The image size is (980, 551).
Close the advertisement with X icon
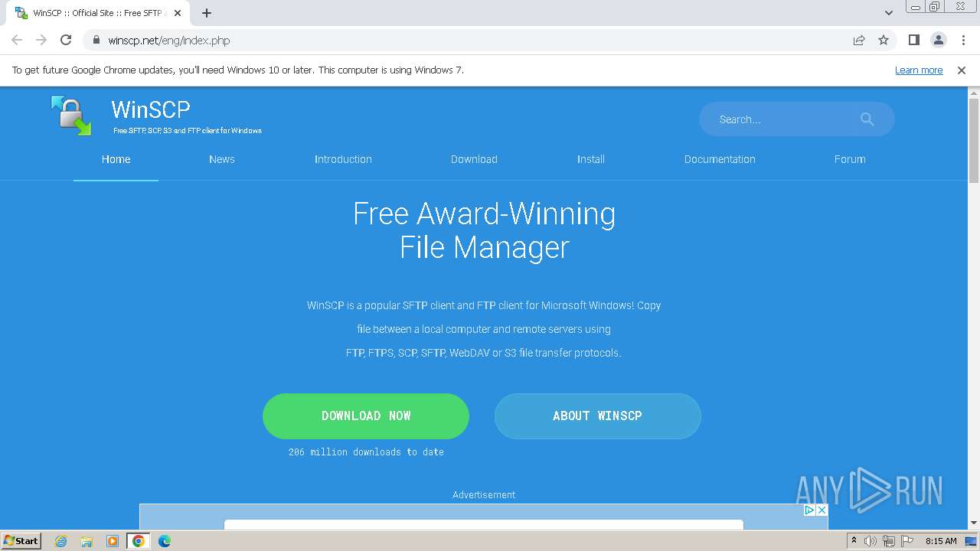coord(822,510)
